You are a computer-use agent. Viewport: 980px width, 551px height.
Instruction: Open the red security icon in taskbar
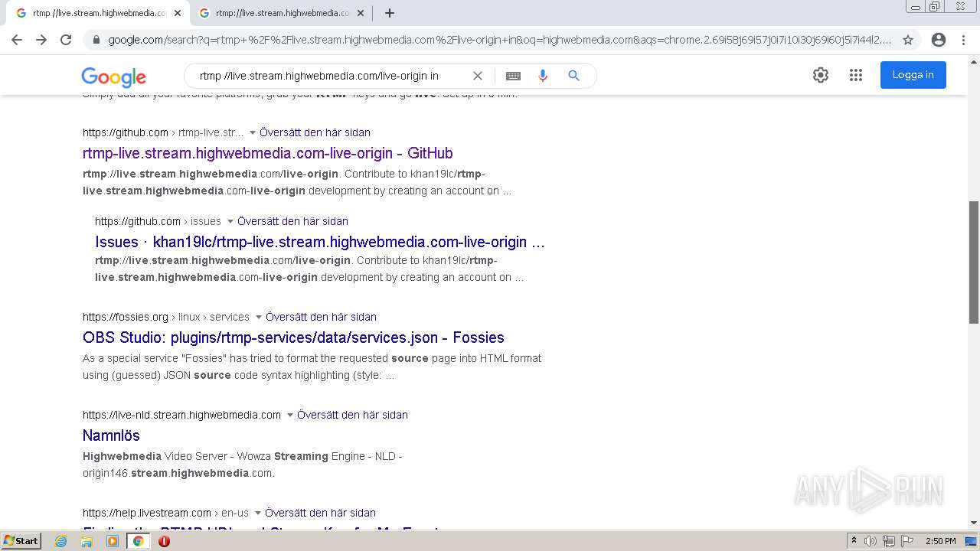[x=164, y=541]
